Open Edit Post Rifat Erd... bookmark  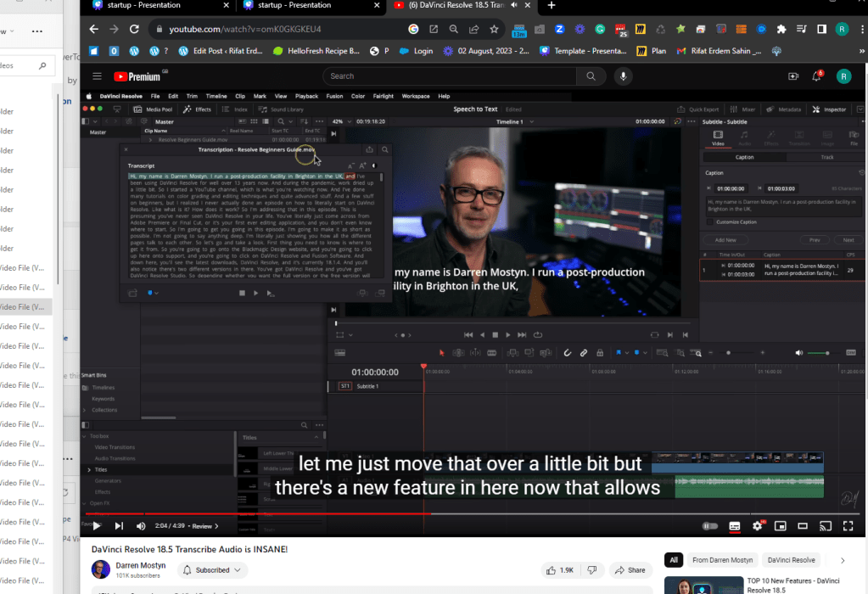[x=221, y=51]
